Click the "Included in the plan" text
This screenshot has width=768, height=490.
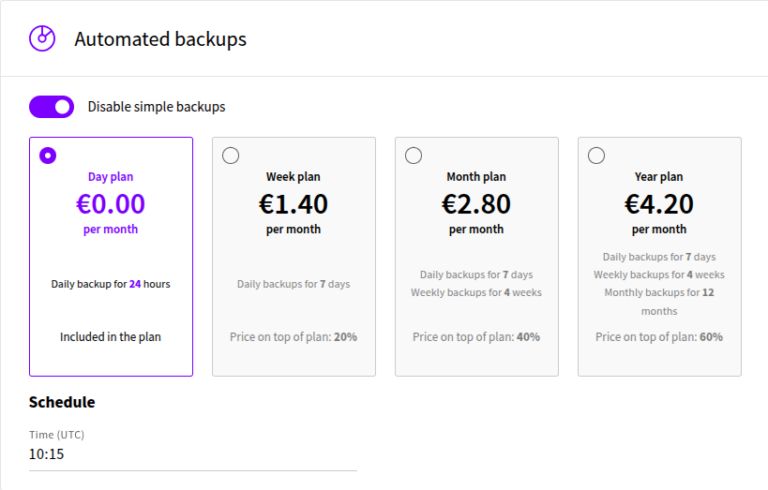pos(111,337)
